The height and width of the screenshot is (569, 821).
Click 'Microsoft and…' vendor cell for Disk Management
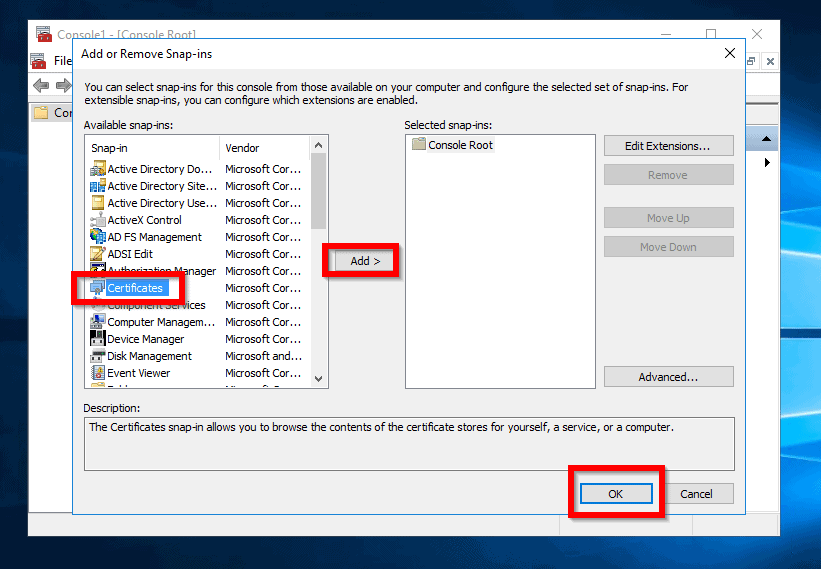pos(263,356)
